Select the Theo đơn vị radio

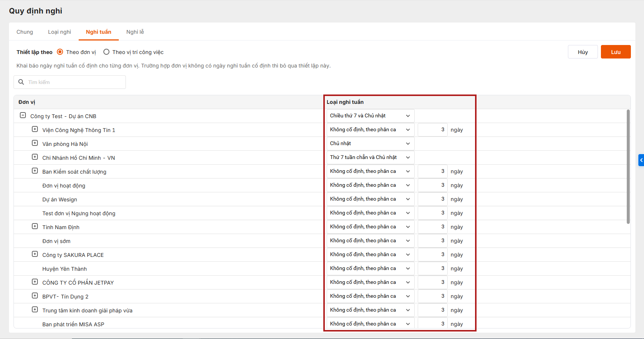point(60,52)
